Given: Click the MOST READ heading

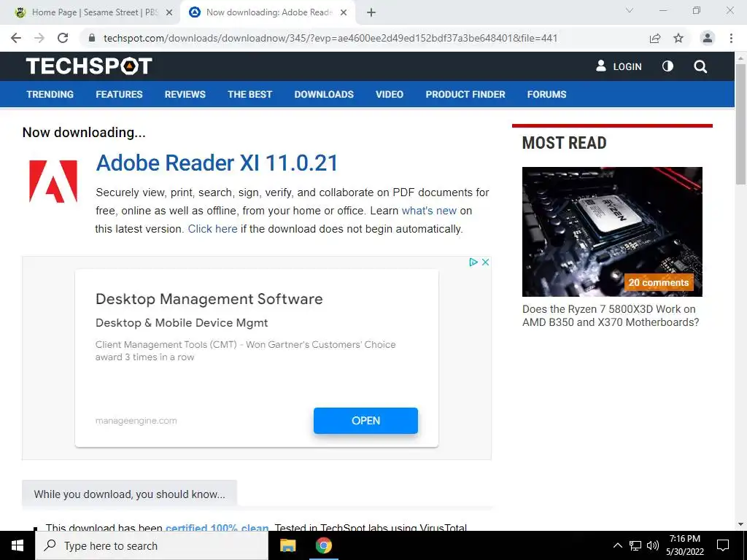Looking at the screenshot, I should pos(564,143).
